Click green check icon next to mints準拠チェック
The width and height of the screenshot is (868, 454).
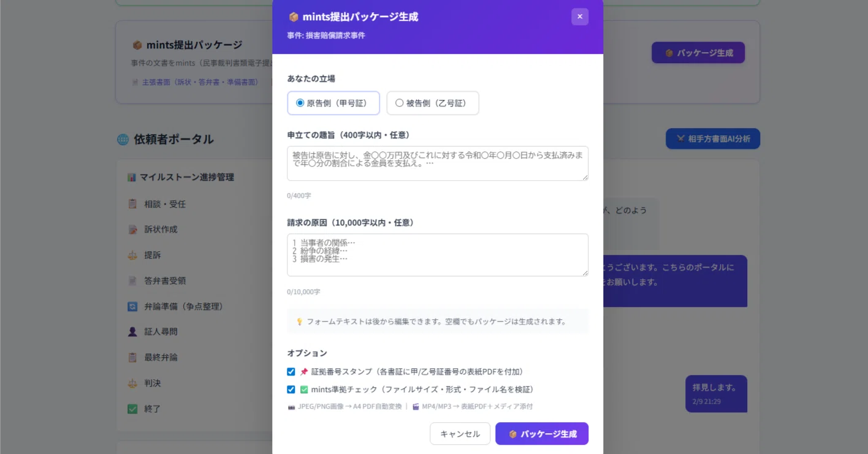click(304, 390)
